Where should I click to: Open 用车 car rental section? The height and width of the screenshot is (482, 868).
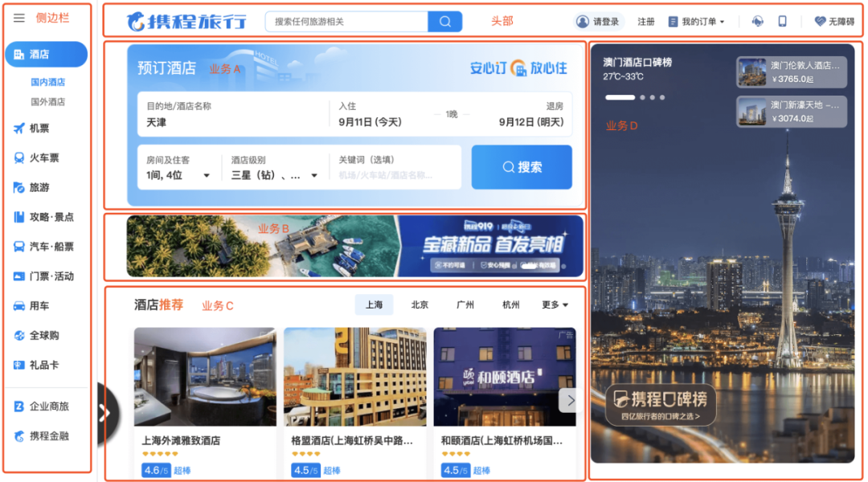click(x=31, y=305)
